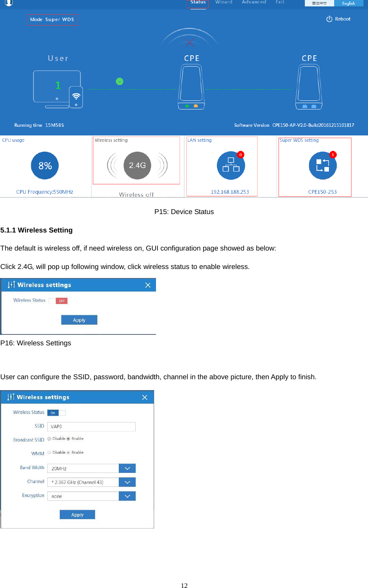The image size is (368, 588).
Task: Open the 2.4G wireless setting icon
Action: tap(137, 165)
